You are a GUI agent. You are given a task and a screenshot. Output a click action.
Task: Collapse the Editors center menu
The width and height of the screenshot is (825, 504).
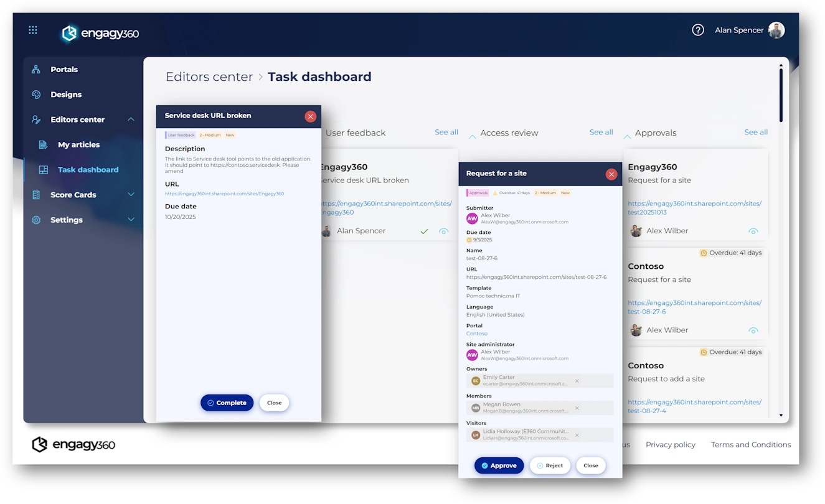click(131, 119)
